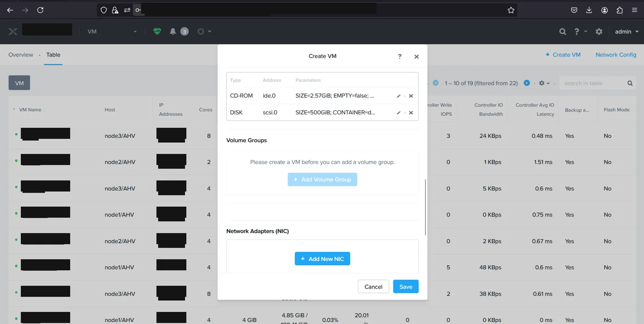Open Network Config
The image size is (644, 324).
click(x=616, y=55)
